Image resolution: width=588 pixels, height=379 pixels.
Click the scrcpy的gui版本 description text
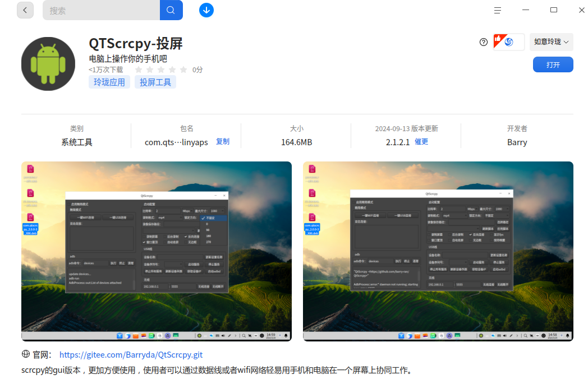218,371
